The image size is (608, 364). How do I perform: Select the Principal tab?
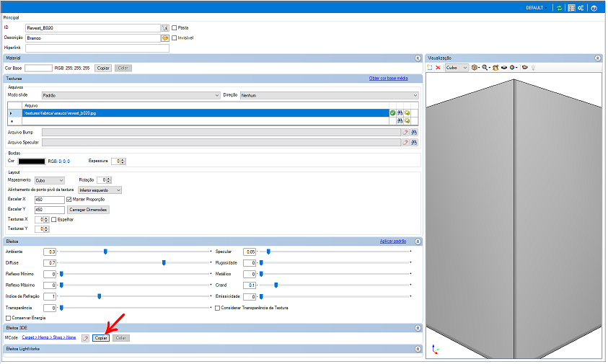click(x=12, y=17)
